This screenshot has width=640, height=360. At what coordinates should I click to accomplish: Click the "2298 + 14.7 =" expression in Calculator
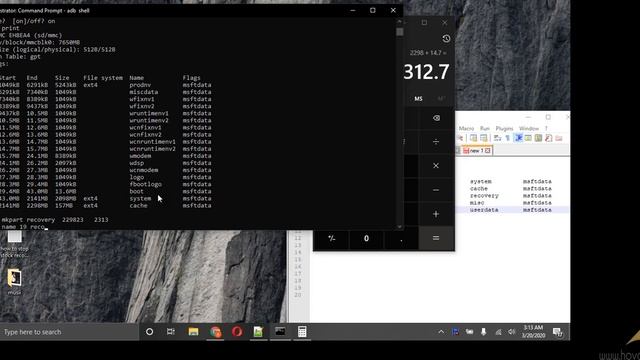click(x=428, y=53)
